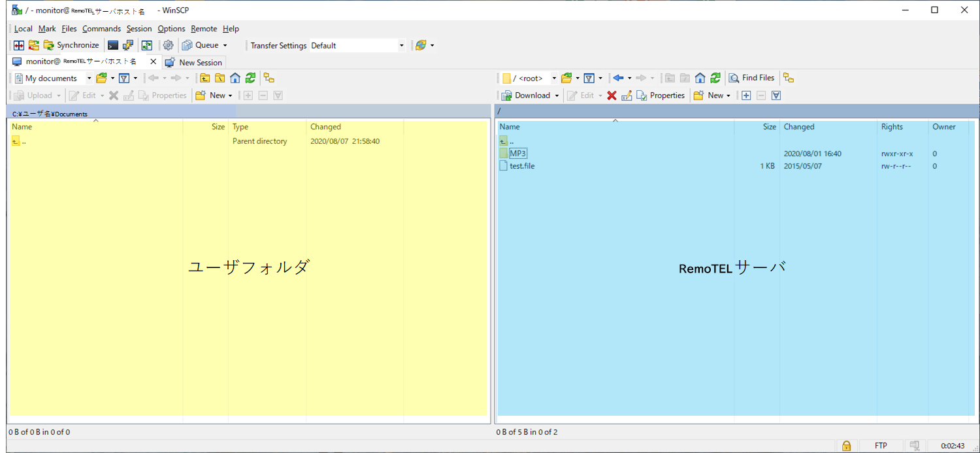Viewport: 980px width, 453px height.
Task: Click the remote panel Refresh icon
Action: pos(715,78)
